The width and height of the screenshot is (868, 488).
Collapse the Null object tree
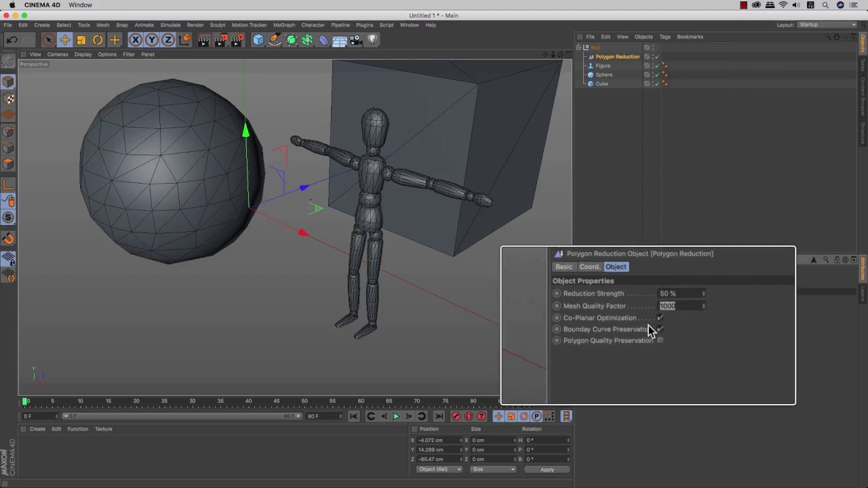578,47
